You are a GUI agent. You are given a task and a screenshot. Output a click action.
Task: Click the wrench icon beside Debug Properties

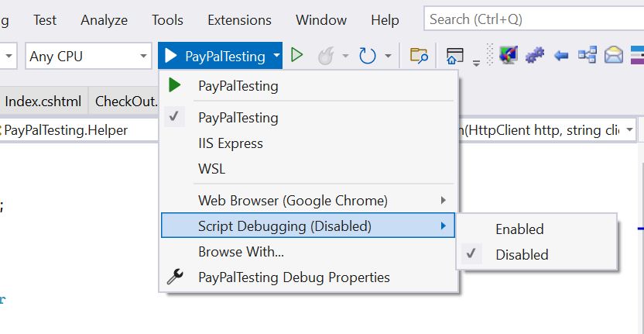coord(175,277)
